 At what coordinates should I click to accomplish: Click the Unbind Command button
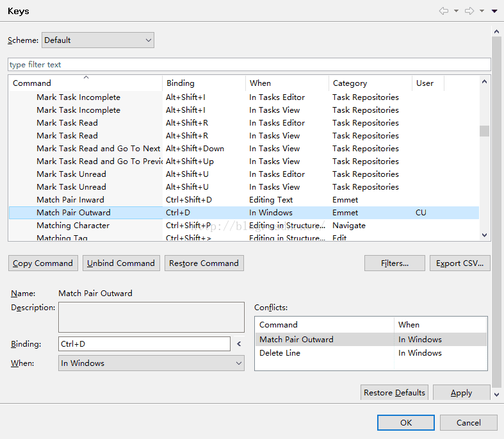(x=121, y=263)
